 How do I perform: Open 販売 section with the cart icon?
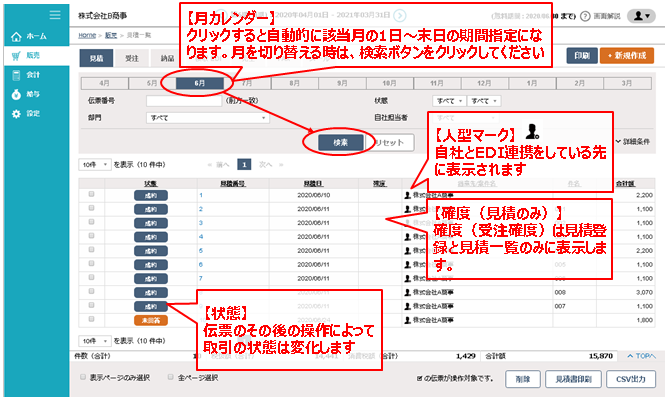tap(16, 56)
